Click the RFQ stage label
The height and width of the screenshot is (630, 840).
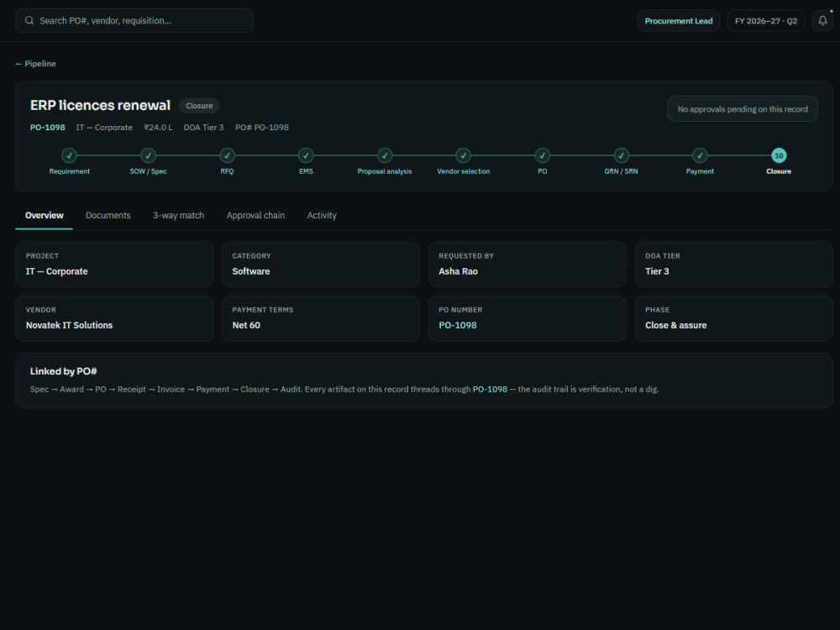pyautogui.click(x=227, y=171)
